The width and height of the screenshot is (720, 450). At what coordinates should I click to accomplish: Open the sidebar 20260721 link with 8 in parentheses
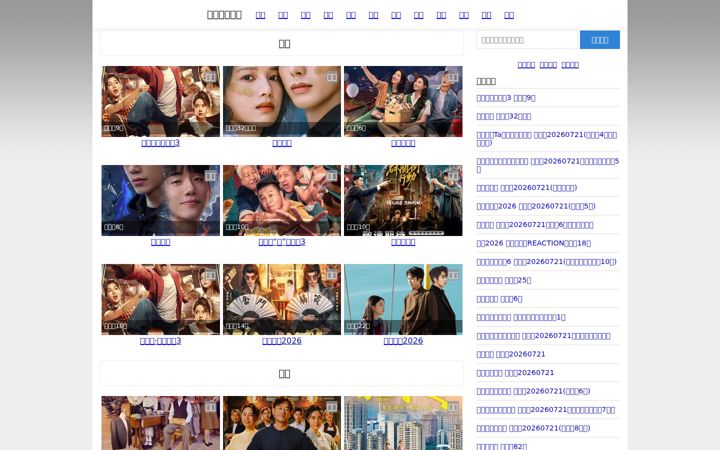[534, 428]
